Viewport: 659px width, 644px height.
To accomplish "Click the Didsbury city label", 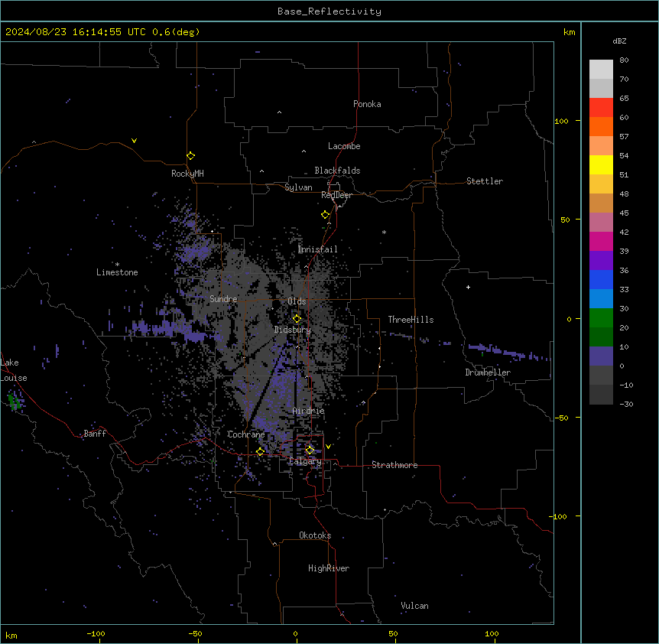I will coord(292,330).
